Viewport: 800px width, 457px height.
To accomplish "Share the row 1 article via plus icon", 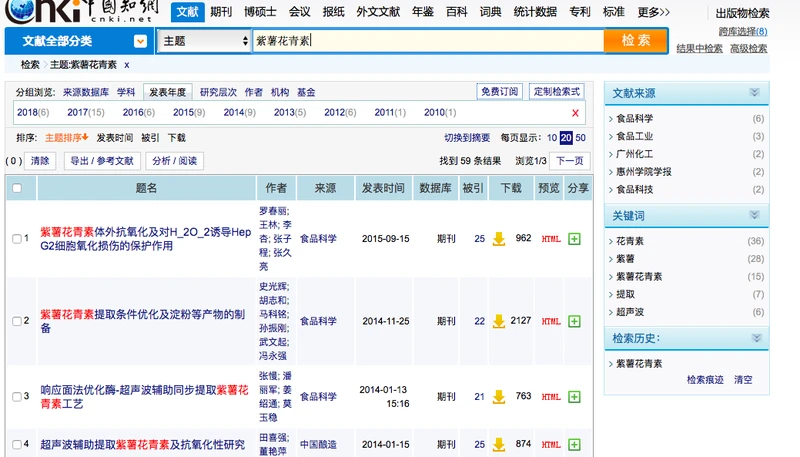I will pyautogui.click(x=574, y=239).
